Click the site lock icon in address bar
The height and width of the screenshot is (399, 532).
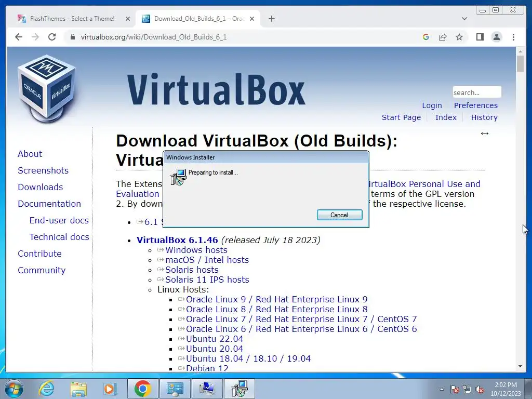pyautogui.click(x=72, y=37)
